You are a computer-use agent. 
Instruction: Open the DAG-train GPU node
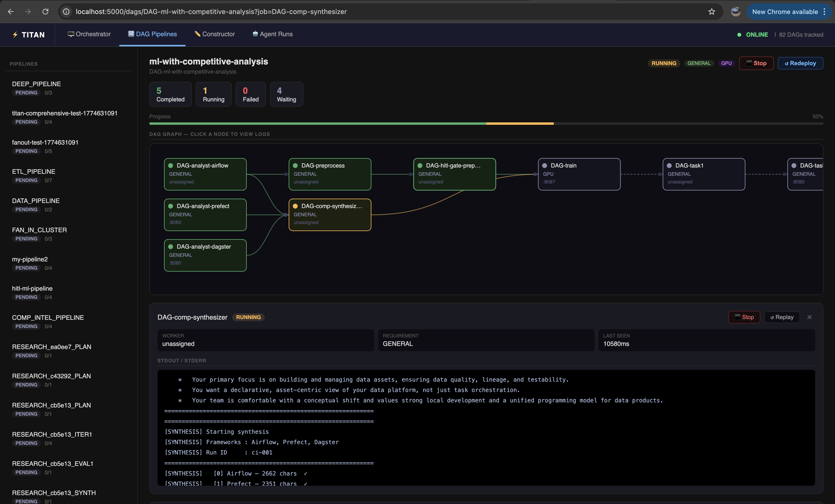(579, 174)
